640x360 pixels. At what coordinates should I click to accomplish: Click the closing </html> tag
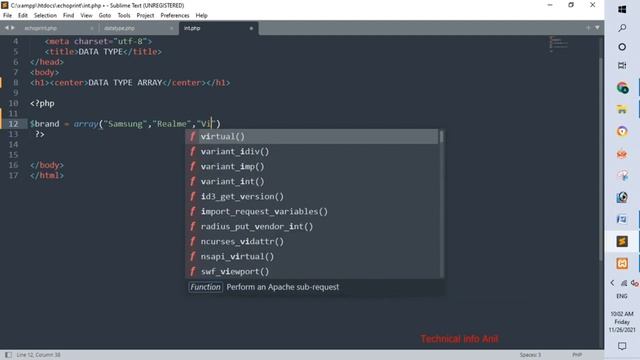pyautogui.click(x=47, y=176)
